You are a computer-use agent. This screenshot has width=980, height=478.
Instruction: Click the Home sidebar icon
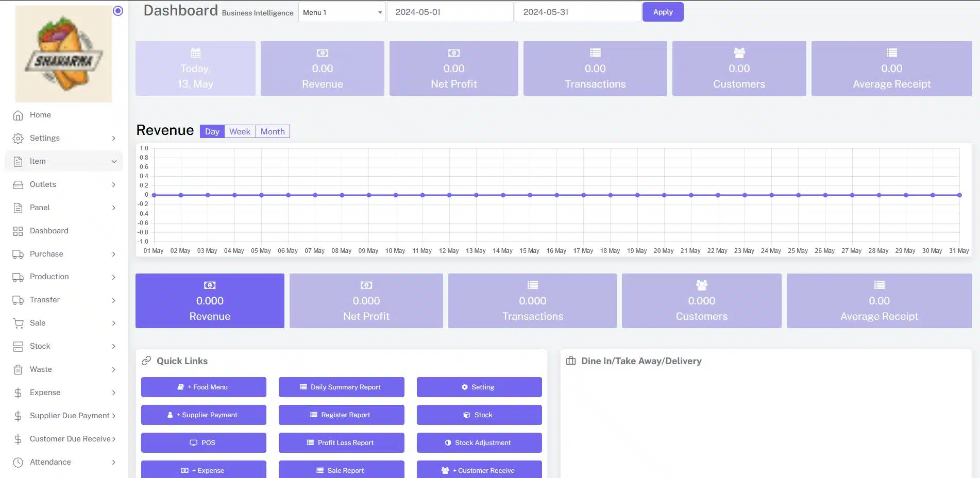point(18,115)
